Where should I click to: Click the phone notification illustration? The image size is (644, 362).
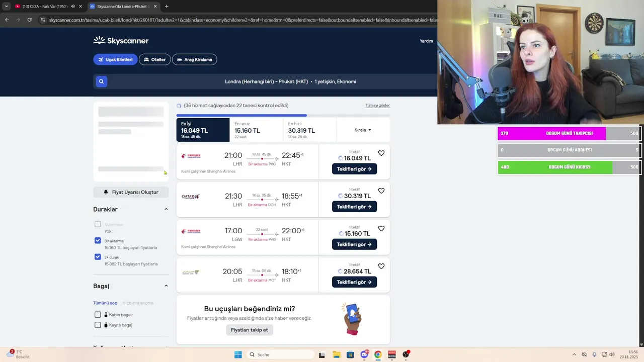(353, 319)
